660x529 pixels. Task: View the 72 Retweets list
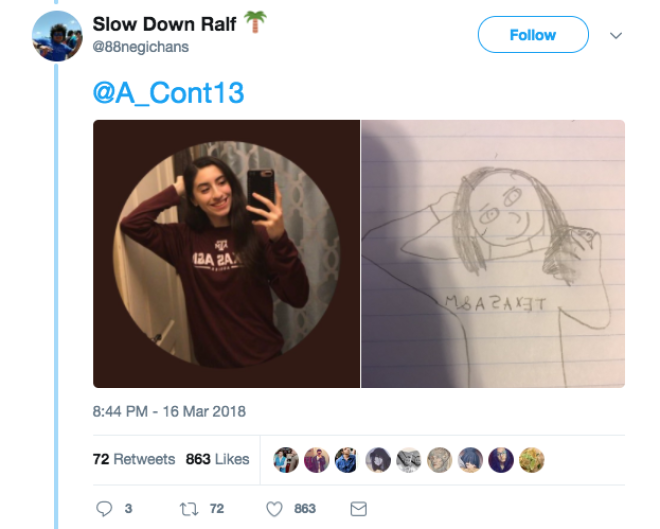(134, 459)
